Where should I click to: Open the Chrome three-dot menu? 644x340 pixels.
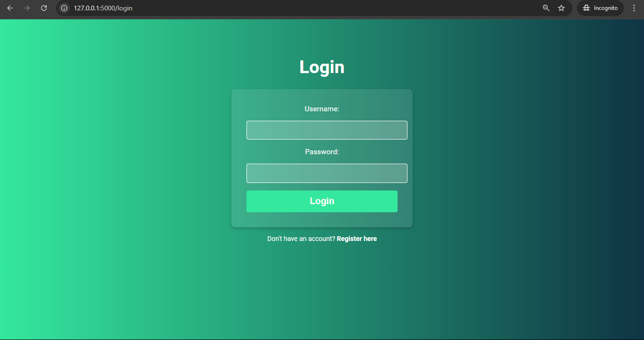634,8
